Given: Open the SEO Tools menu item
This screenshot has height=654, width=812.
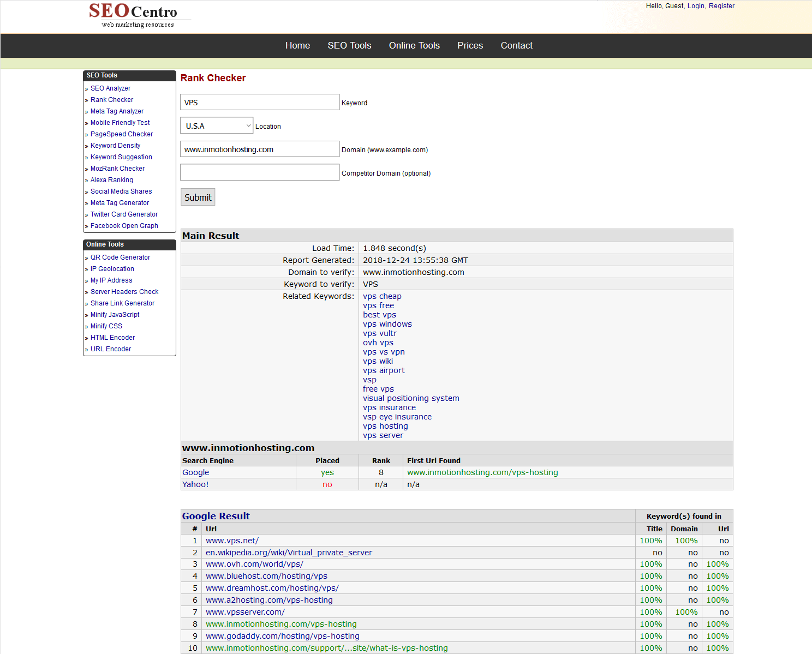Looking at the screenshot, I should pos(349,46).
